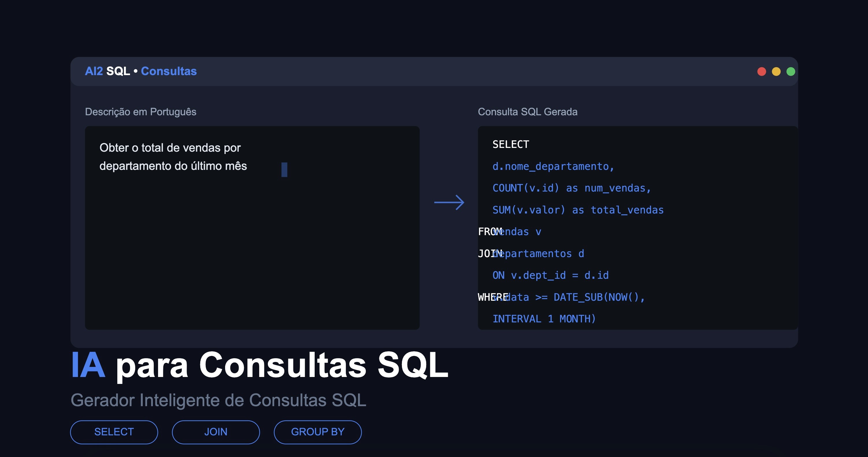The image size is (868, 457).
Task: Click the 'JOIN departamentos d' code line
Action: tap(531, 254)
